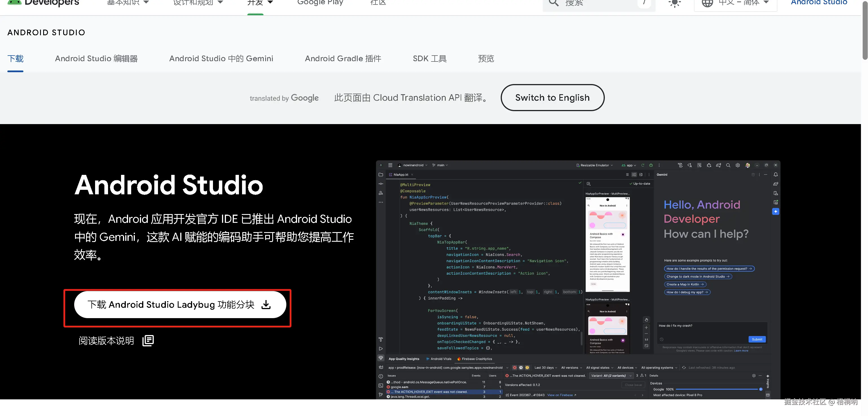The image size is (868, 416).
Task: Go to the Android Gradle 插件 tab
Action: 343,59
